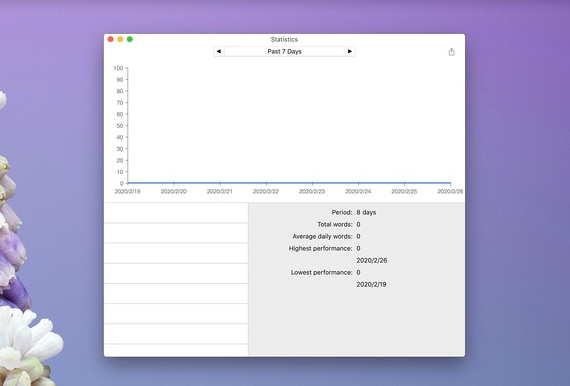The height and width of the screenshot is (386, 570).
Task: Click the Total words label
Action: pos(335,224)
